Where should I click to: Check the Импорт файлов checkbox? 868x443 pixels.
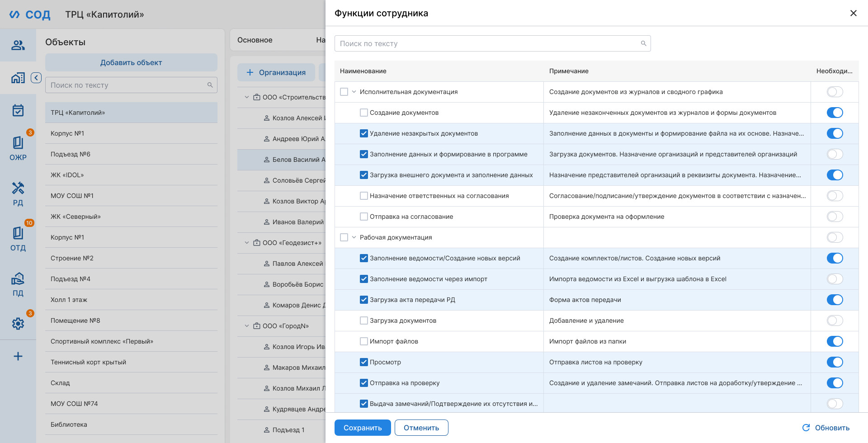pyautogui.click(x=363, y=341)
